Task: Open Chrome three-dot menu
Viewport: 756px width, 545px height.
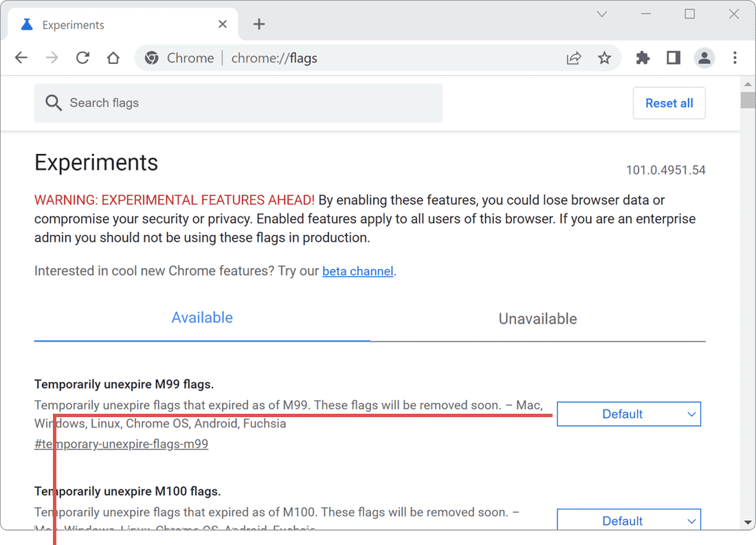Action: point(735,58)
